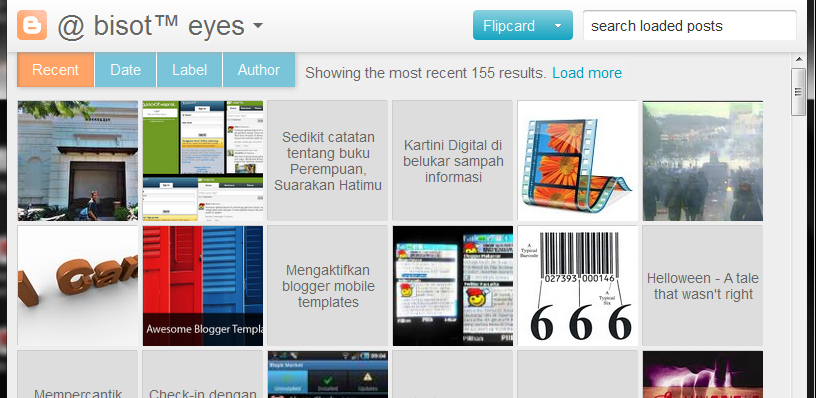Follow the Load more link

(587, 73)
